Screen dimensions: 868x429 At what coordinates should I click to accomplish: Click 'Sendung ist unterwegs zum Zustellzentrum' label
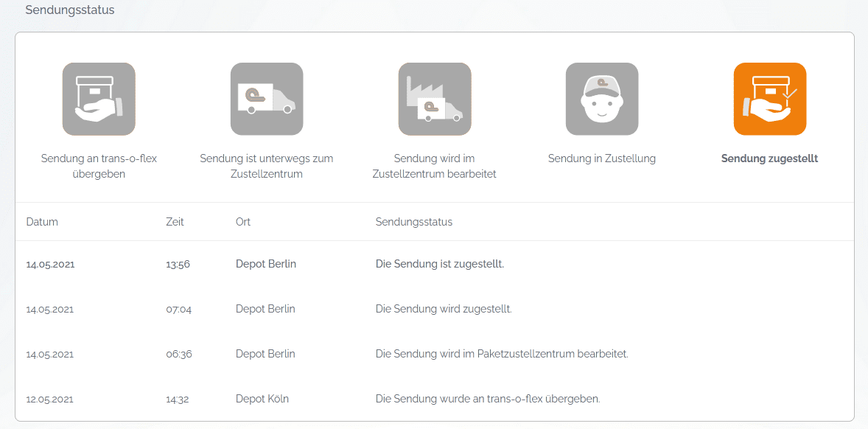click(267, 167)
